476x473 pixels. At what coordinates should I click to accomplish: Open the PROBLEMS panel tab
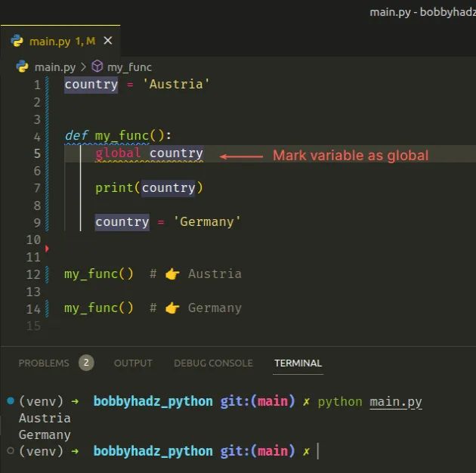[44, 363]
